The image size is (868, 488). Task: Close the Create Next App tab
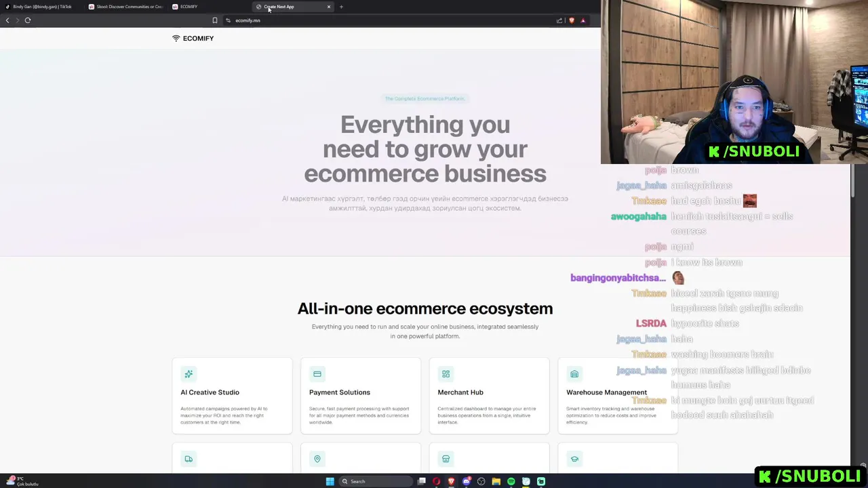(329, 7)
